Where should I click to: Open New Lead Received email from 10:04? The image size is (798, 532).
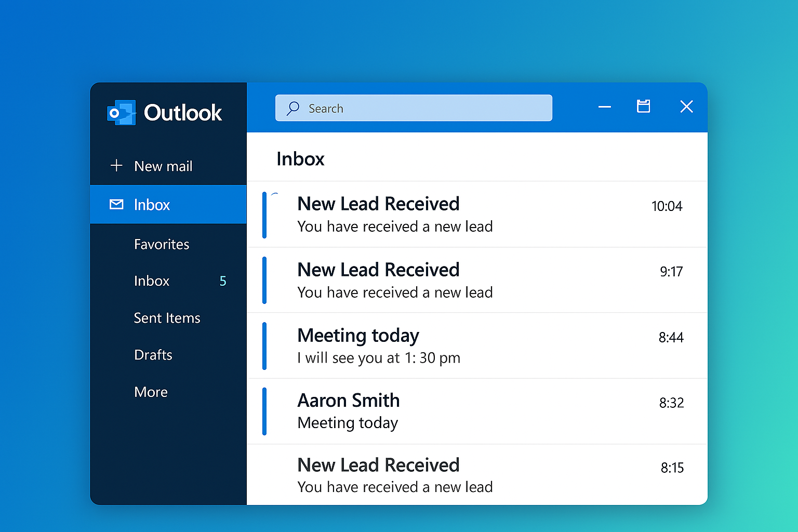(x=468, y=215)
